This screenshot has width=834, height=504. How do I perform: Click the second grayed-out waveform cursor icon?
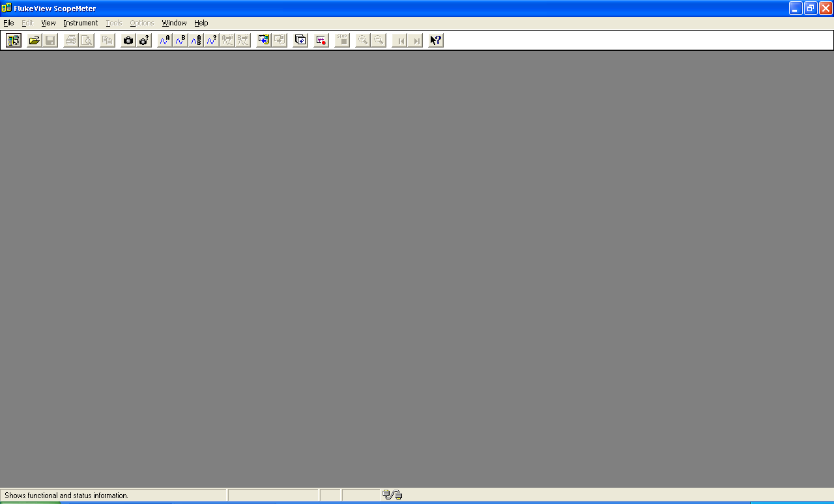tap(243, 40)
